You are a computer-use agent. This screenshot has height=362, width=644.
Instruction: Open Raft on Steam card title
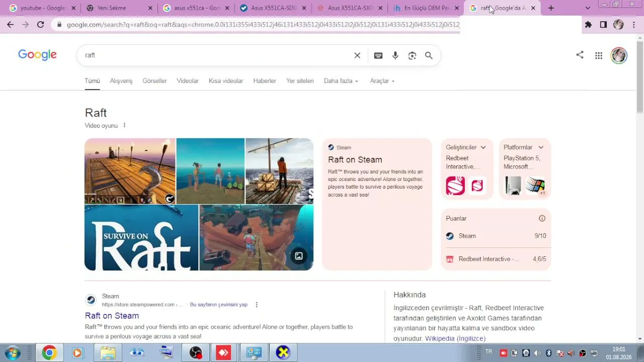355,160
